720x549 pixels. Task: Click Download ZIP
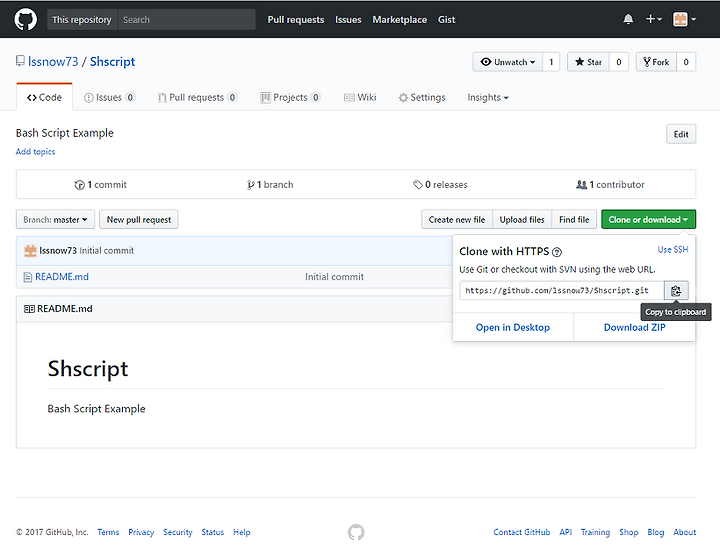pyautogui.click(x=634, y=327)
